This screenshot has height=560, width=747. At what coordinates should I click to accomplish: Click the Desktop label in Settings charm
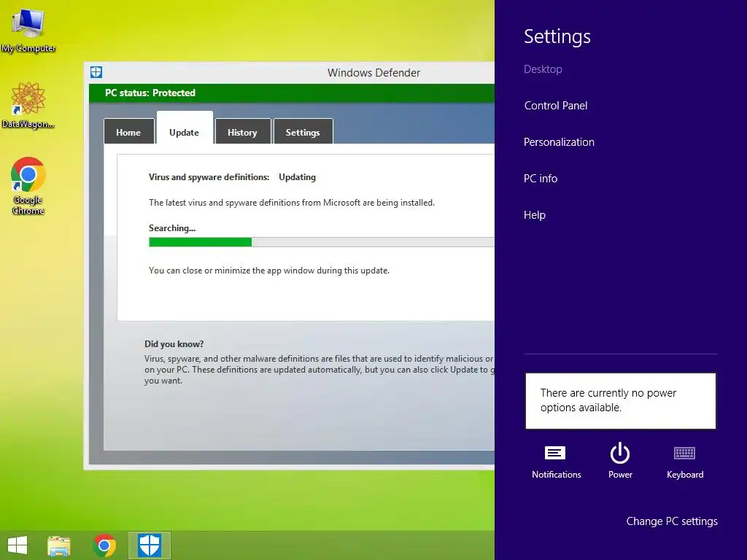[543, 69]
